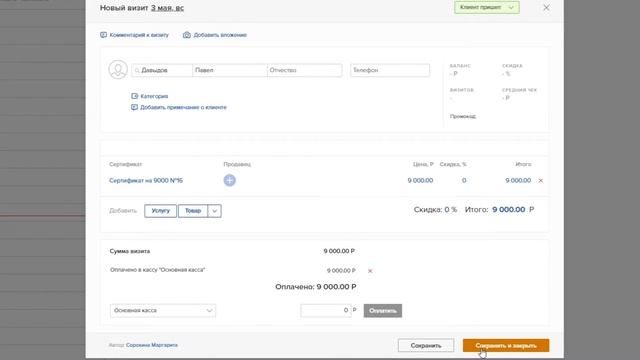Viewport: 640px width, 360px height.
Task: Click the payment amount input field
Action: point(326,311)
